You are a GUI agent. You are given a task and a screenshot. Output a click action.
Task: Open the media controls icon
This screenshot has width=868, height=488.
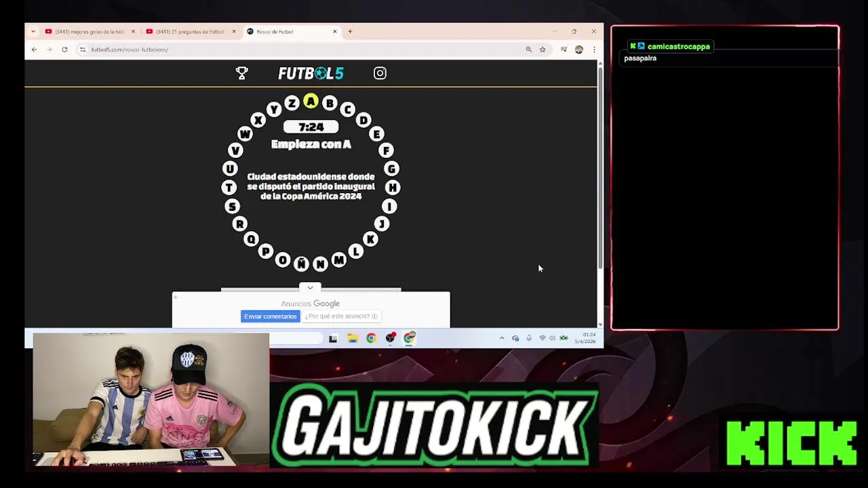click(564, 49)
